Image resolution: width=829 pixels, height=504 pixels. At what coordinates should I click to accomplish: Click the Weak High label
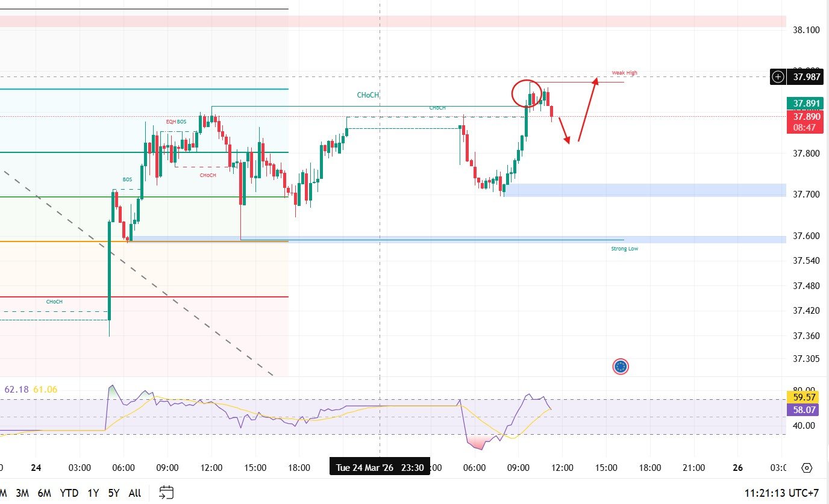pos(624,73)
